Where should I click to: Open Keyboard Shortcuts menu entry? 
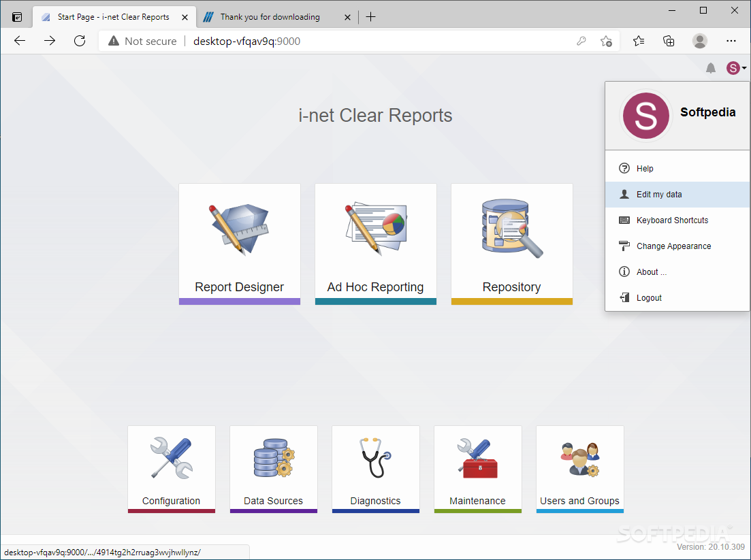(x=677, y=220)
